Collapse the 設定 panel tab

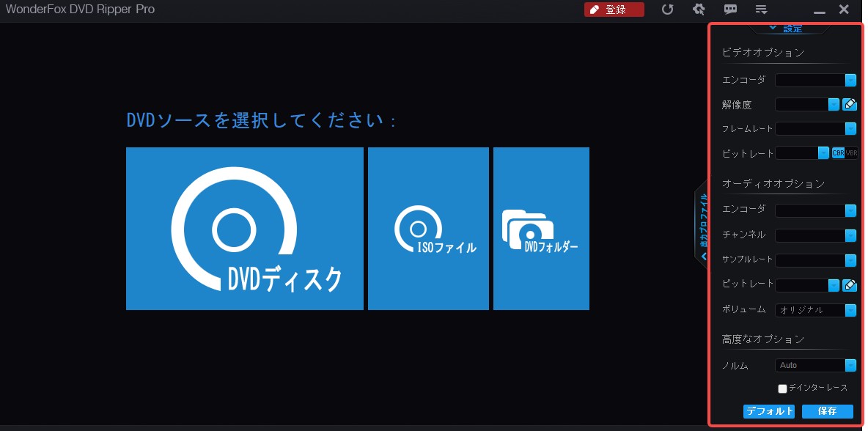pyautogui.click(x=785, y=29)
